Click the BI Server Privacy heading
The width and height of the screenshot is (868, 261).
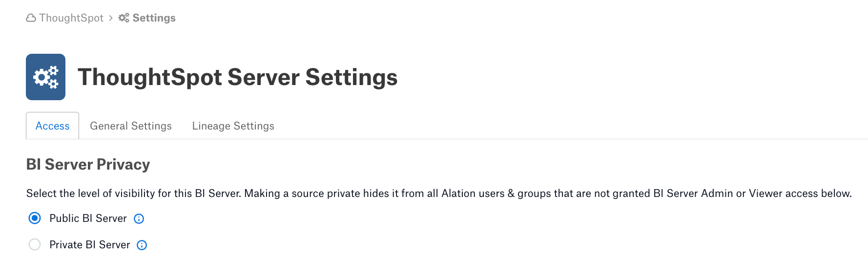coord(88,165)
